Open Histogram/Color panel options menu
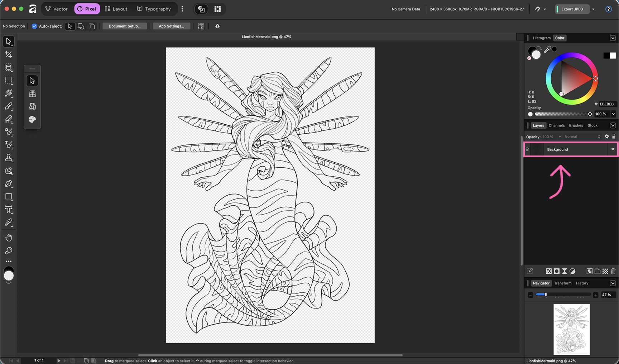Image resolution: width=619 pixels, height=364 pixels. [613, 38]
